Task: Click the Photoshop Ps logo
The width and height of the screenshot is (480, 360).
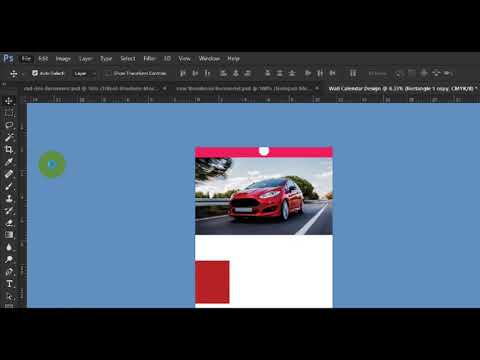Action: pos(8,59)
